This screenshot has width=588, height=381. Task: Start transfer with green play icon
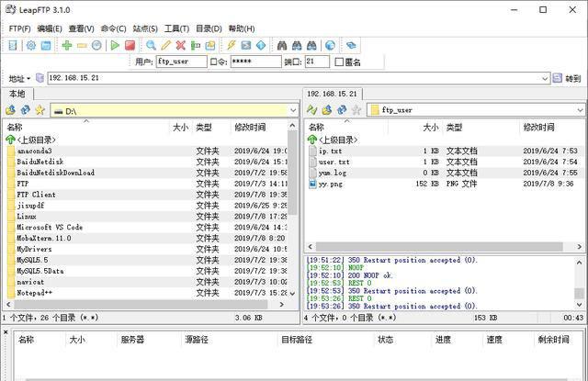[115, 45]
